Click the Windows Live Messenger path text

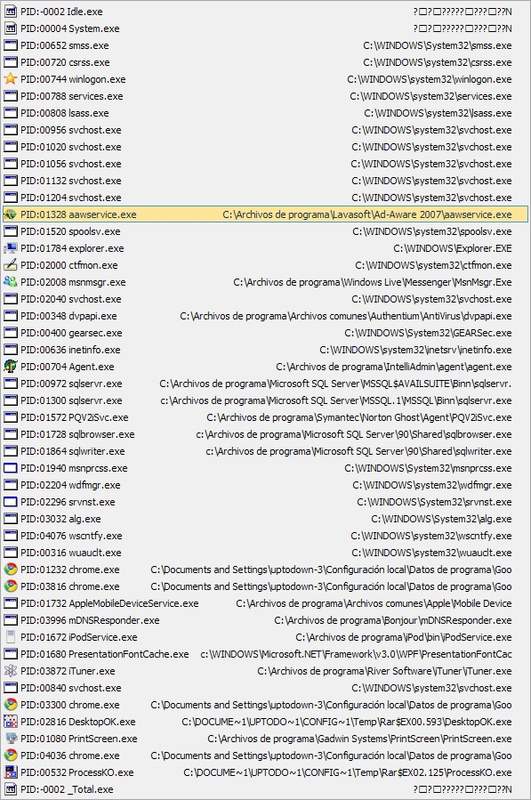[372, 282]
